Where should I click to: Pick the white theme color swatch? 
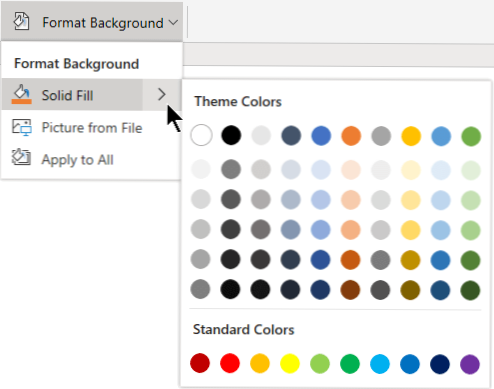[201, 135]
